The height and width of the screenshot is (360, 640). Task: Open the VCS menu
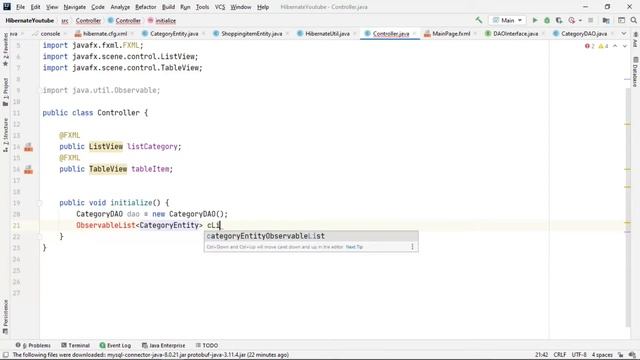pyautogui.click(x=220, y=7)
